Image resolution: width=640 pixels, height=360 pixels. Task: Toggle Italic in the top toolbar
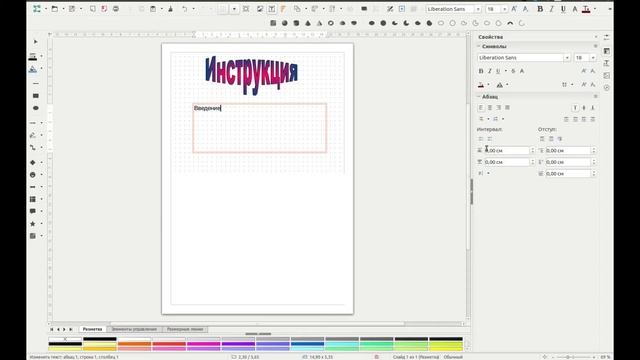click(552, 9)
